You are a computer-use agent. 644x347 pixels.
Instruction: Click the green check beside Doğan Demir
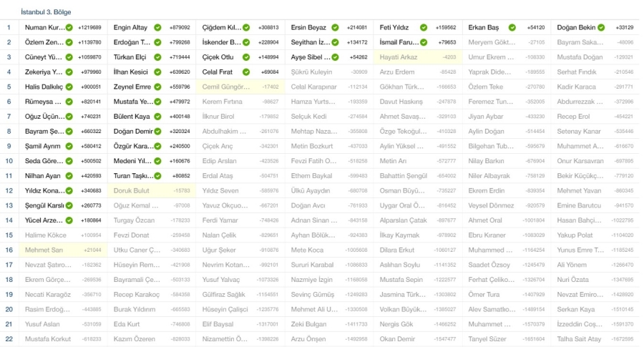click(x=157, y=132)
